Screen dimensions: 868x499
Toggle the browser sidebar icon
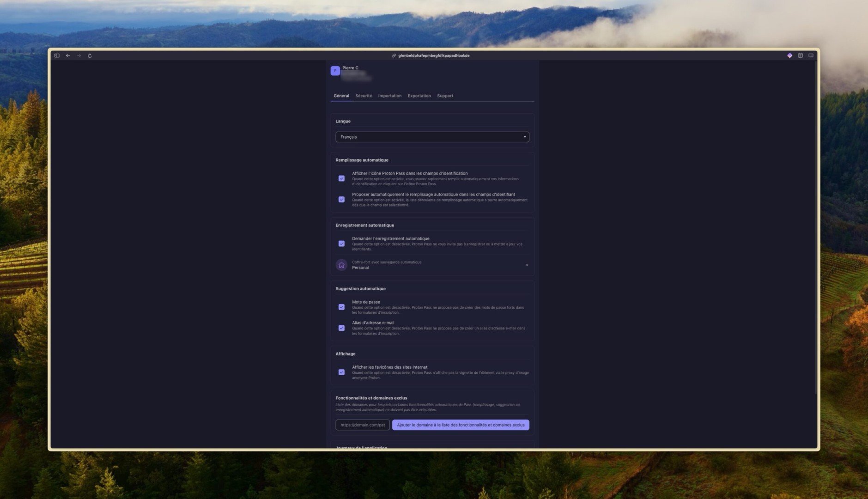coord(57,55)
